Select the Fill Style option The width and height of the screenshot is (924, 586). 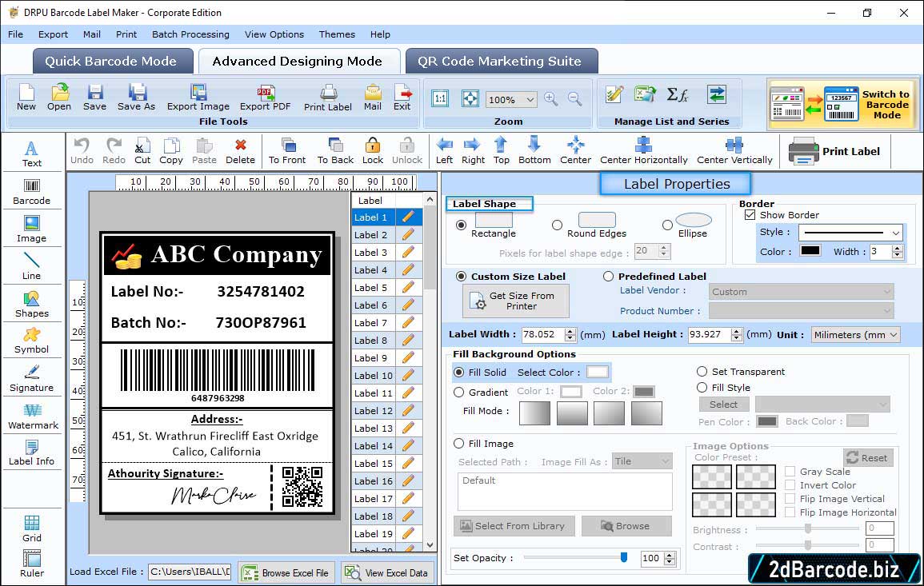coord(702,388)
